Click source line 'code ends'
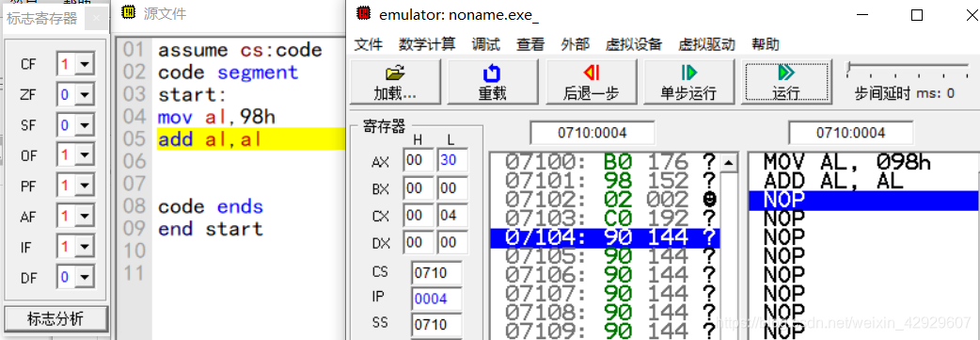 click(x=211, y=206)
